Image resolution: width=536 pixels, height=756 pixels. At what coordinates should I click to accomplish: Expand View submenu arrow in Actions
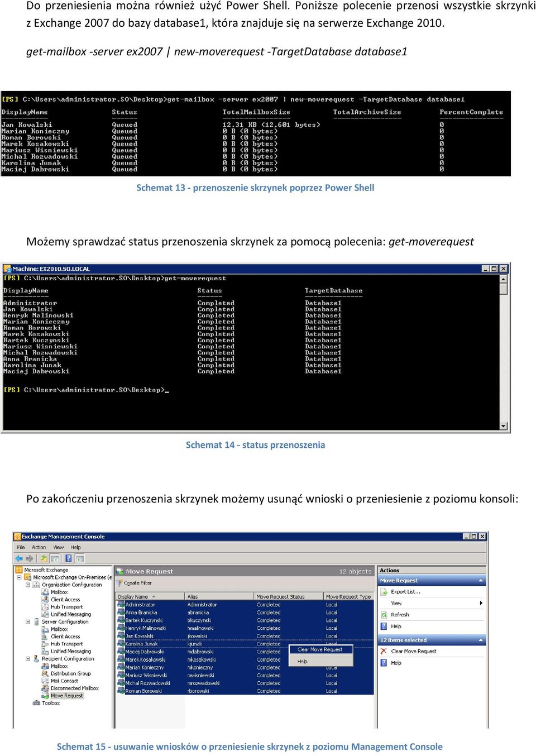(481, 603)
